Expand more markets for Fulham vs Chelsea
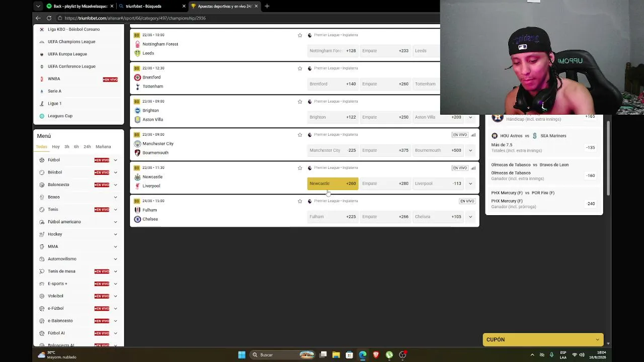 pyautogui.click(x=470, y=217)
